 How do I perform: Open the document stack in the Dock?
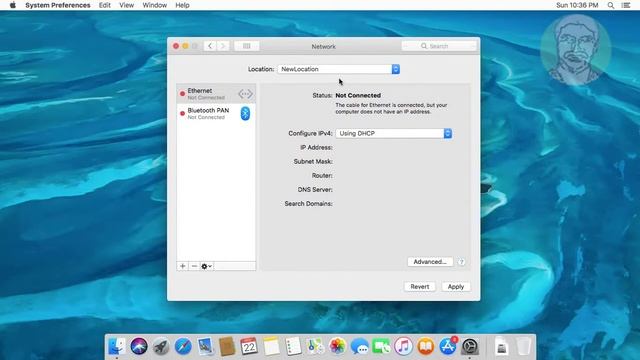pos(502,347)
